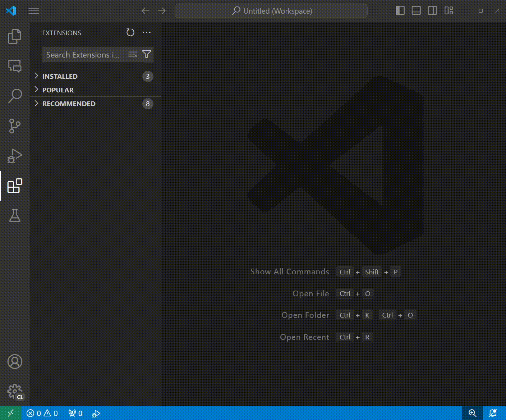The height and width of the screenshot is (420, 506).
Task: Open the Untitled (Workspace) command center
Action: 271,11
